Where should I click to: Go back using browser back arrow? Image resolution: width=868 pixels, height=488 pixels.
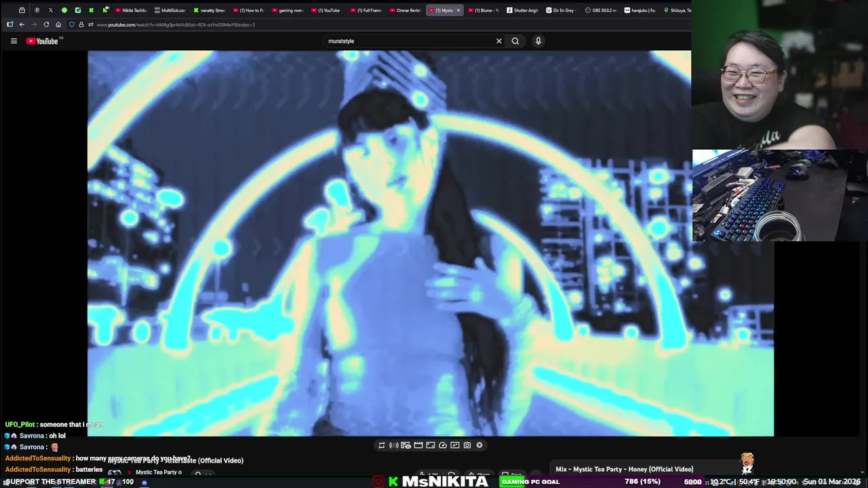(22, 24)
